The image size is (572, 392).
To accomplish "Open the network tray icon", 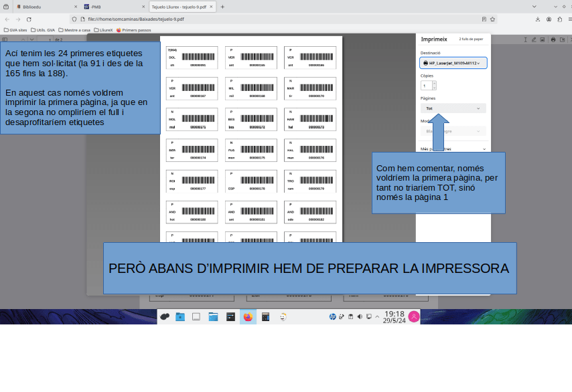I will pos(369,316).
